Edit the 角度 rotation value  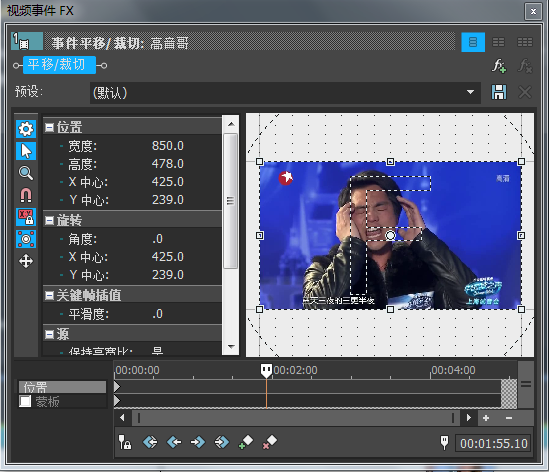(x=157, y=239)
